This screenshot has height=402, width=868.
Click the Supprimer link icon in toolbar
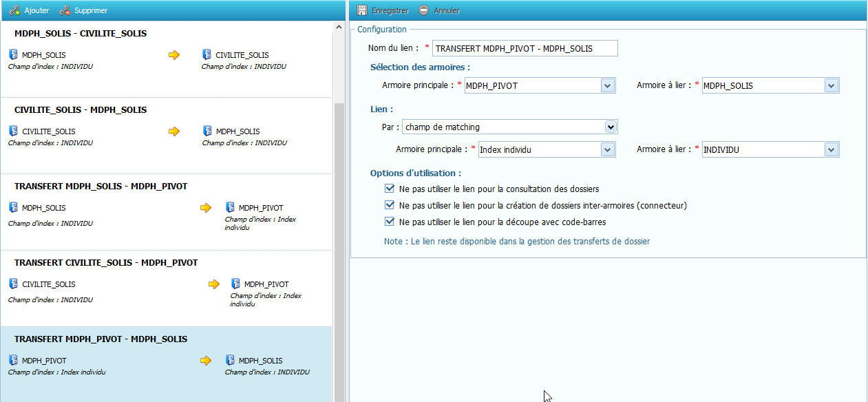pos(65,10)
